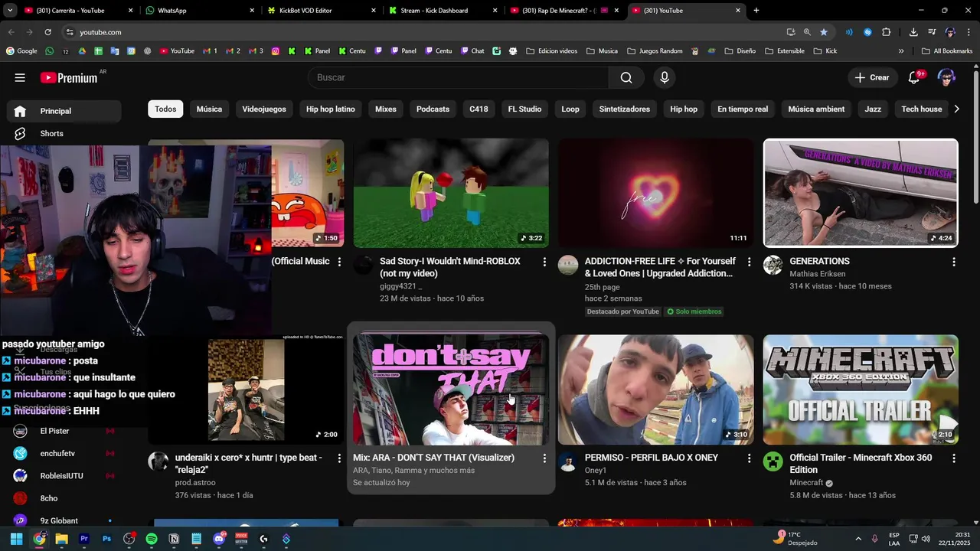Open GENERATIONS video thumbnail
Screen dimensions: 980x551
861,193
